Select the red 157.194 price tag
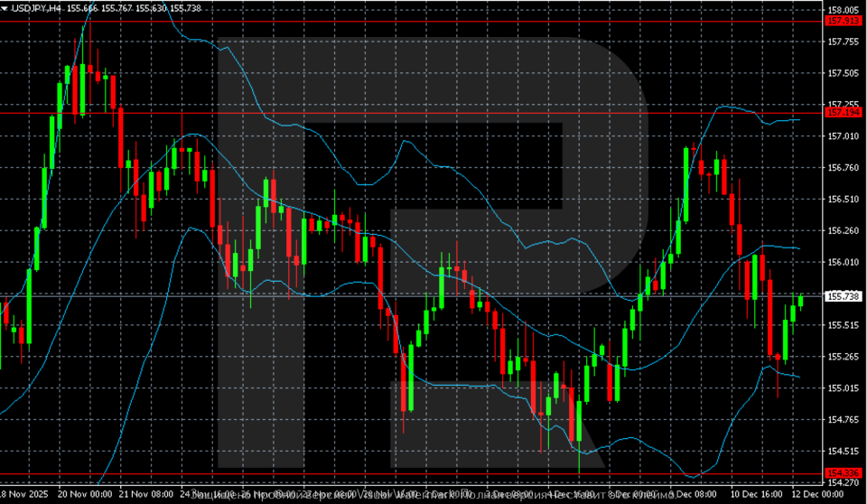This screenshot has width=867, height=504. point(843,113)
